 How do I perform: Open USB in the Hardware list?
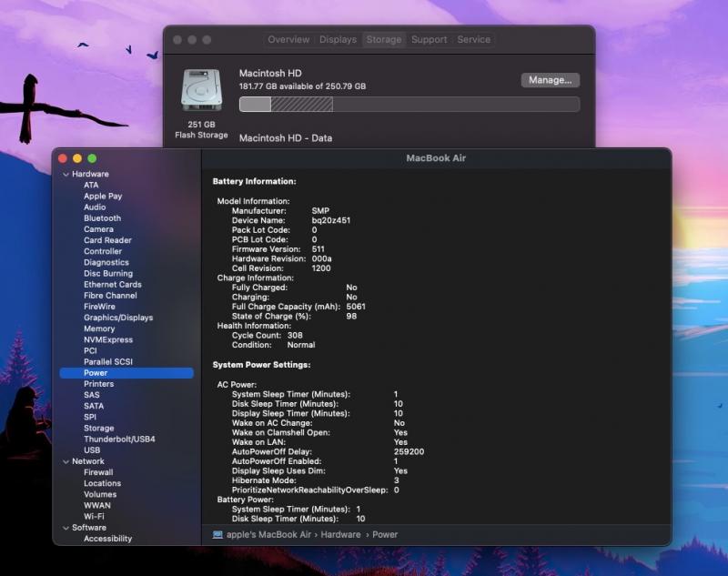92,450
